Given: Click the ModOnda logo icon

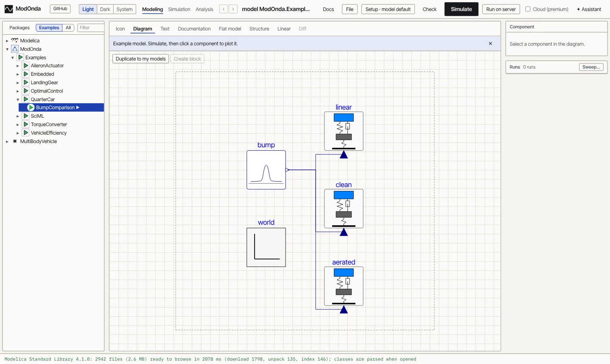Looking at the screenshot, I should click(8, 9).
